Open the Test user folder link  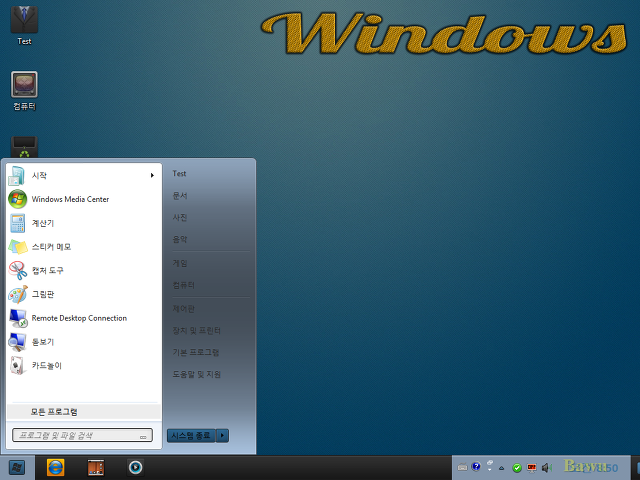tap(179, 173)
